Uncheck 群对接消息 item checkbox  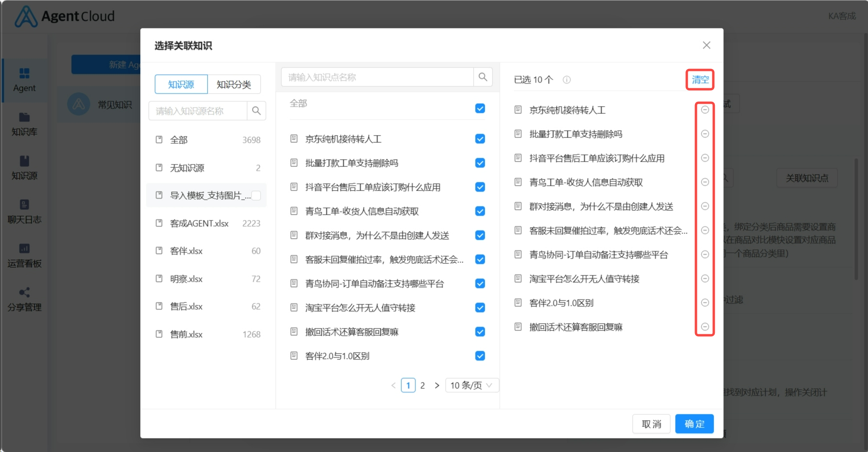click(480, 235)
